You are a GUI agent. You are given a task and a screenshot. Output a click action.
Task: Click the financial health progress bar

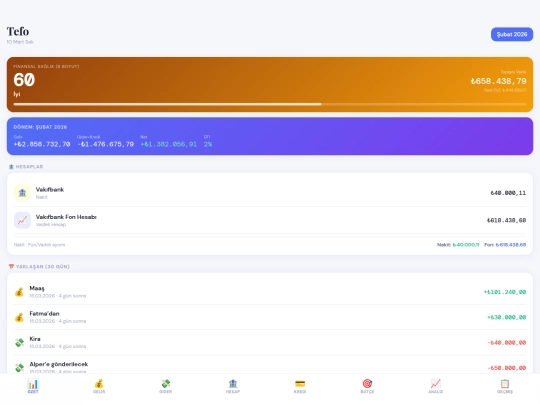[x=270, y=104]
